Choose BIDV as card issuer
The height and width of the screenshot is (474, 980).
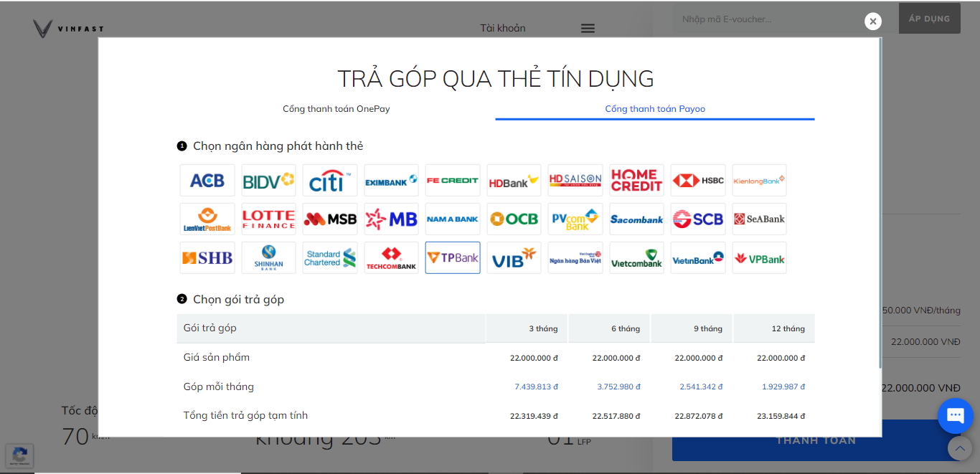pos(268,181)
